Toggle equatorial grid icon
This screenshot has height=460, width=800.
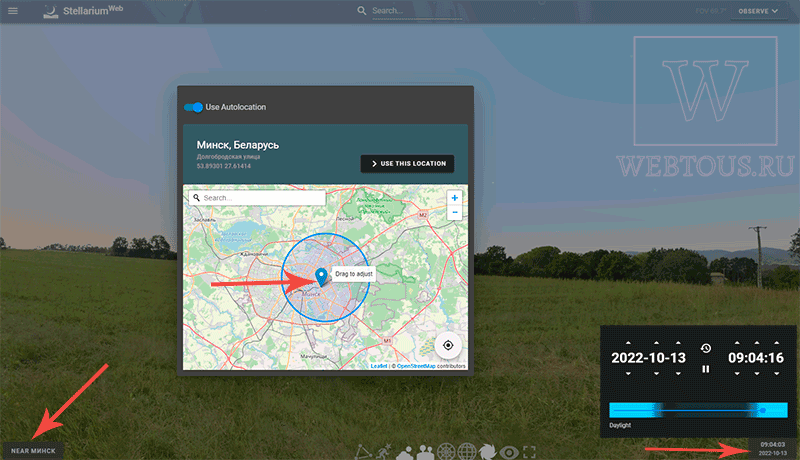[467, 452]
